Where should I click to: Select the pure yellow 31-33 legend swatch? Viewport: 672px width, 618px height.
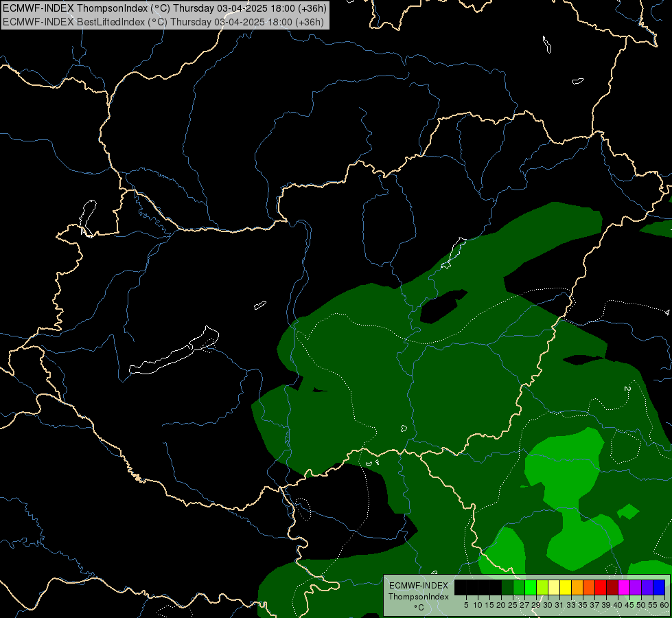point(566,587)
